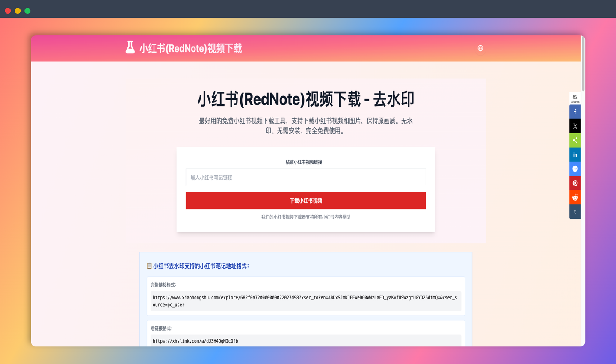The width and height of the screenshot is (616, 364).
Task: Click the label 粘贴小红书视频链接:
Action: pos(305,162)
